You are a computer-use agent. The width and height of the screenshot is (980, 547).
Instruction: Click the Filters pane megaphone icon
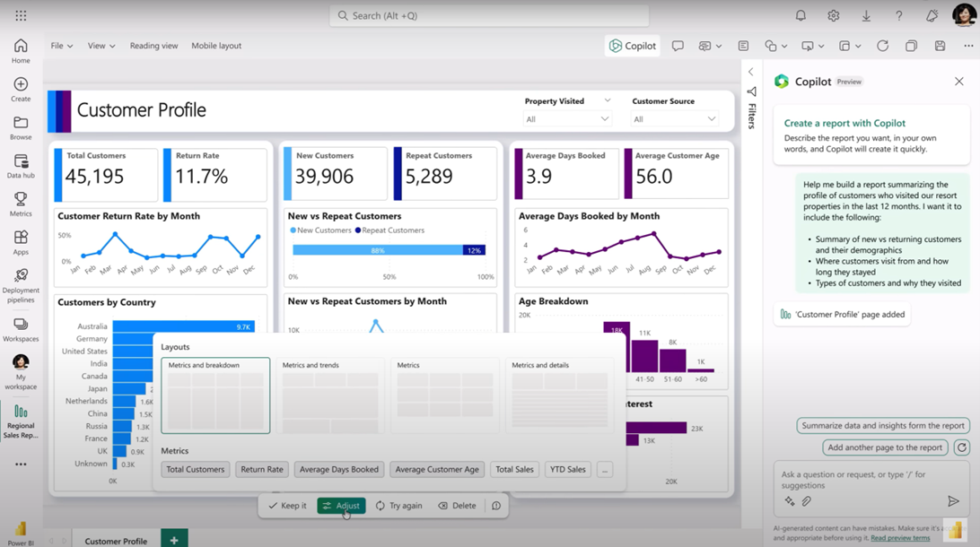[751, 91]
